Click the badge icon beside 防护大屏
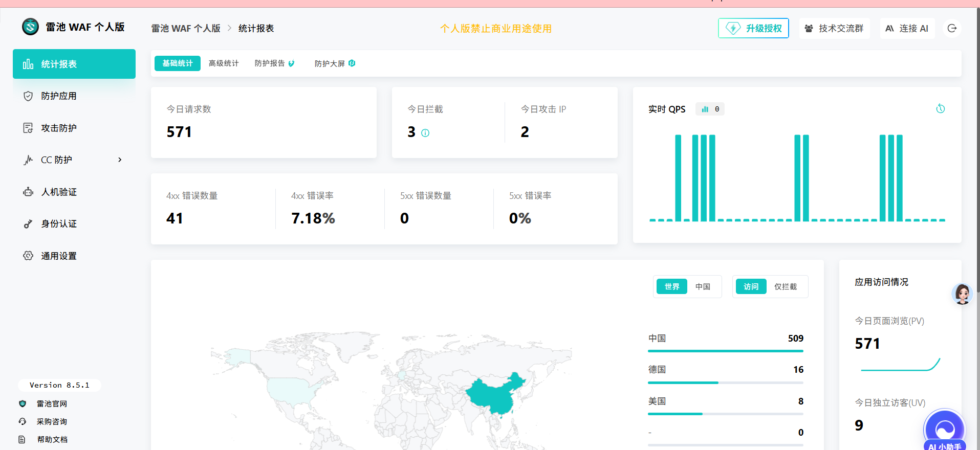 click(352, 63)
